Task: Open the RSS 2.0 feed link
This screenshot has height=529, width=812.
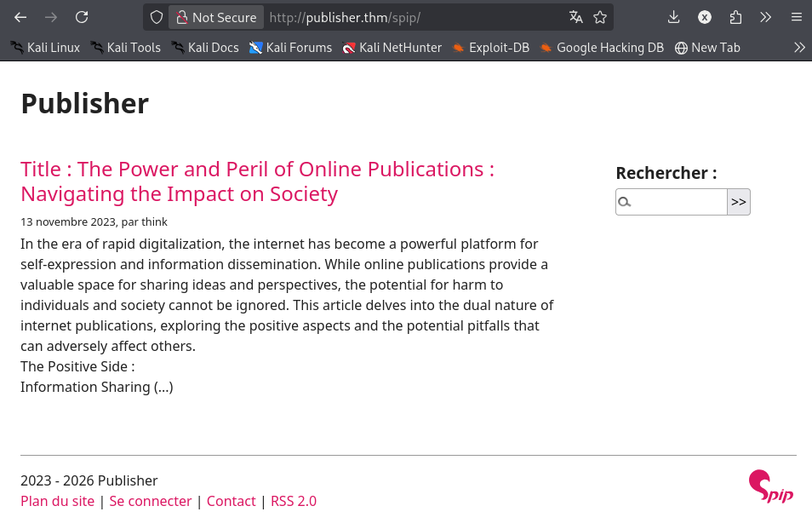Action: pyautogui.click(x=294, y=501)
